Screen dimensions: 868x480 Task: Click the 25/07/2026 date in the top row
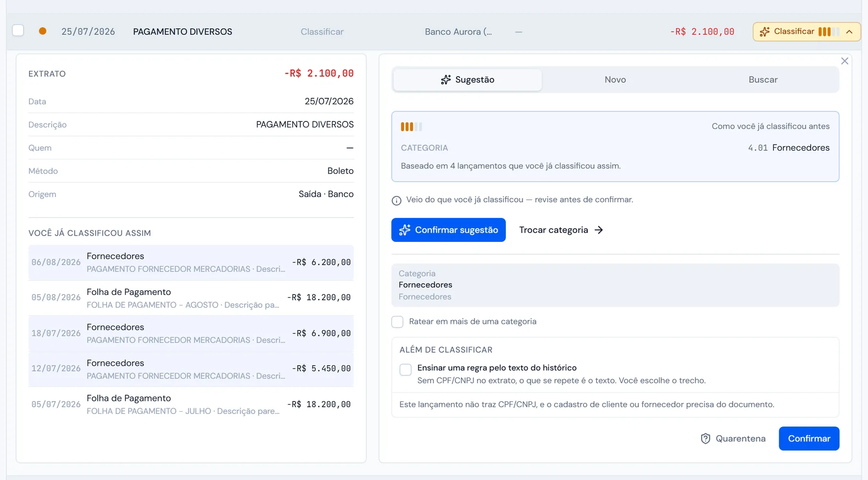(x=88, y=32)
